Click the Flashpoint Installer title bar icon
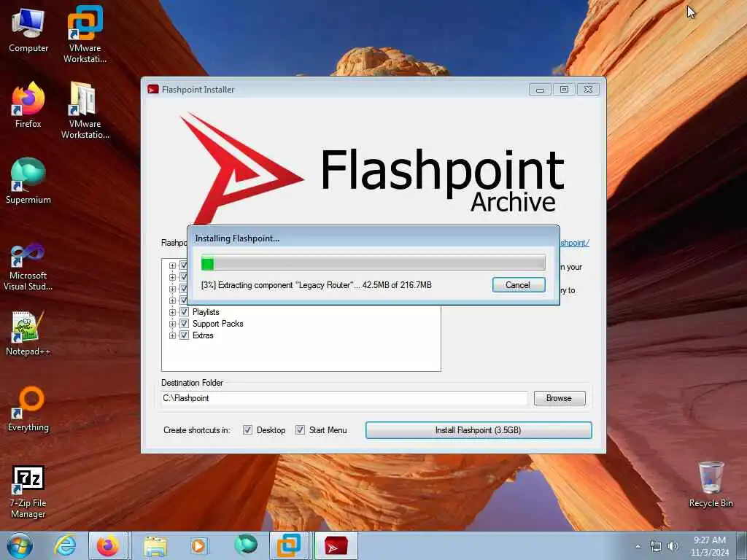Screen dimensions: 747x560 coord(153,89)
